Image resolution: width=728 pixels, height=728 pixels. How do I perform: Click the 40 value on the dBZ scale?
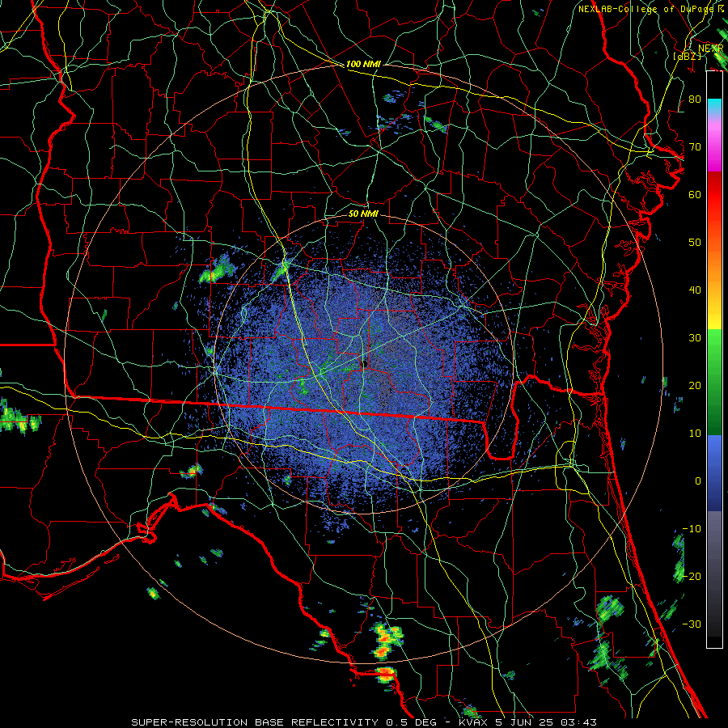click(x=695, y=290)
